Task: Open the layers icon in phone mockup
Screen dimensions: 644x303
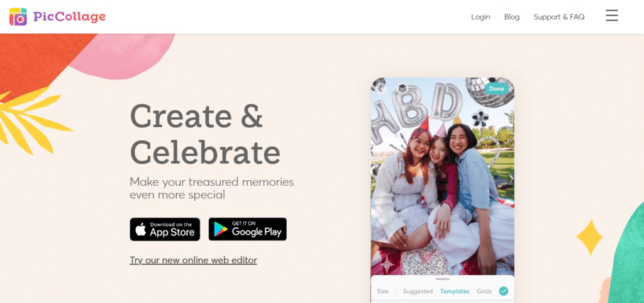Action: (x=402, y=88)
